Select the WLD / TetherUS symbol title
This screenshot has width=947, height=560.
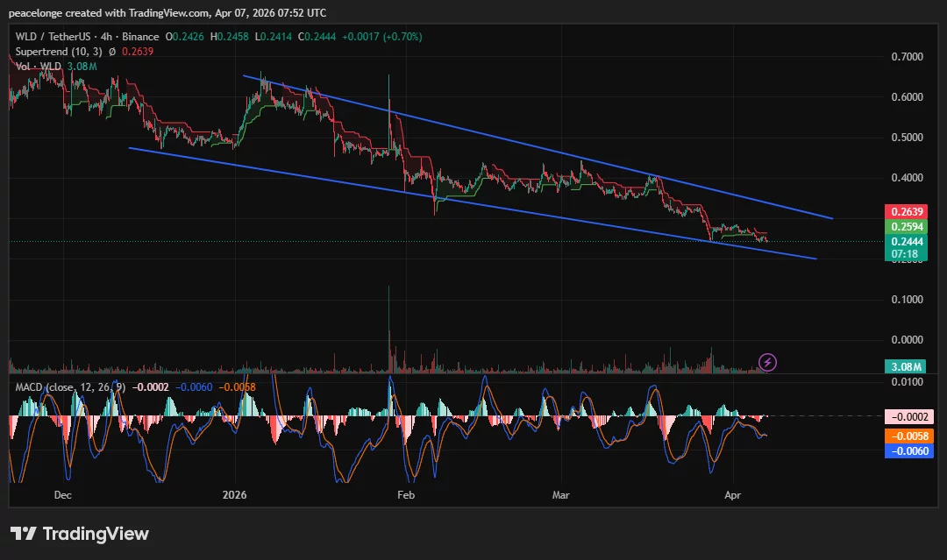53,37
